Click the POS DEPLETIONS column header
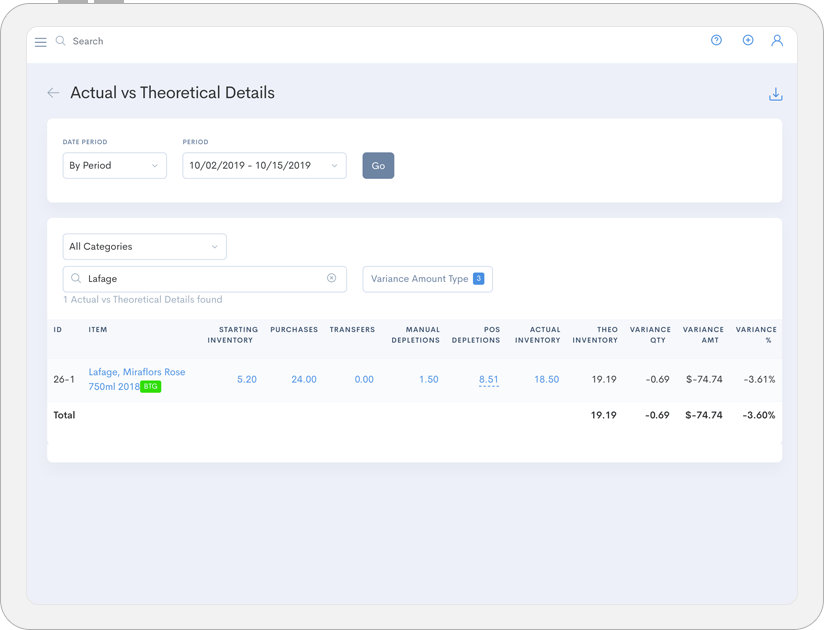The width and height of the screenshot is (824, 630). tap(476, 335)
